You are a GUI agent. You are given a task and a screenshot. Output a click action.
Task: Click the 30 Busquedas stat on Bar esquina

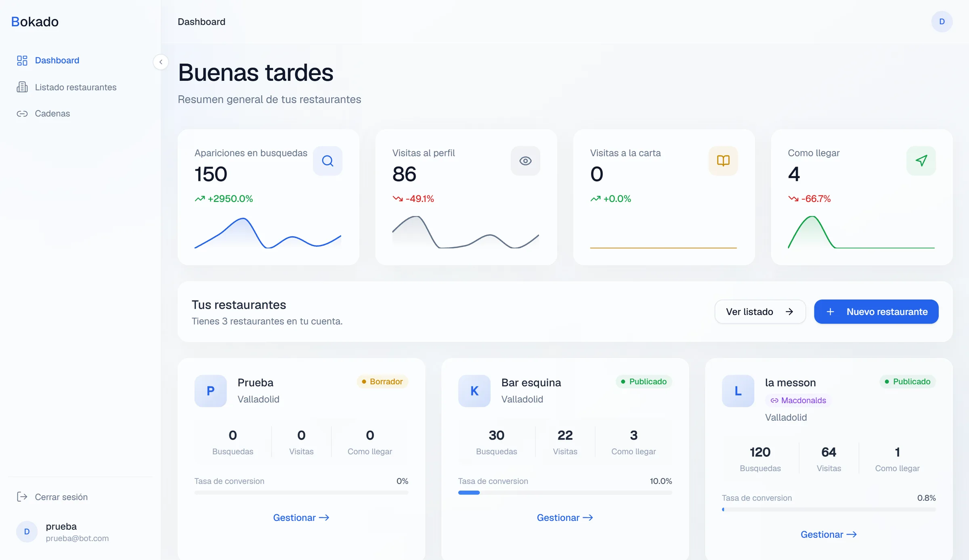click(x=497, y=442)
